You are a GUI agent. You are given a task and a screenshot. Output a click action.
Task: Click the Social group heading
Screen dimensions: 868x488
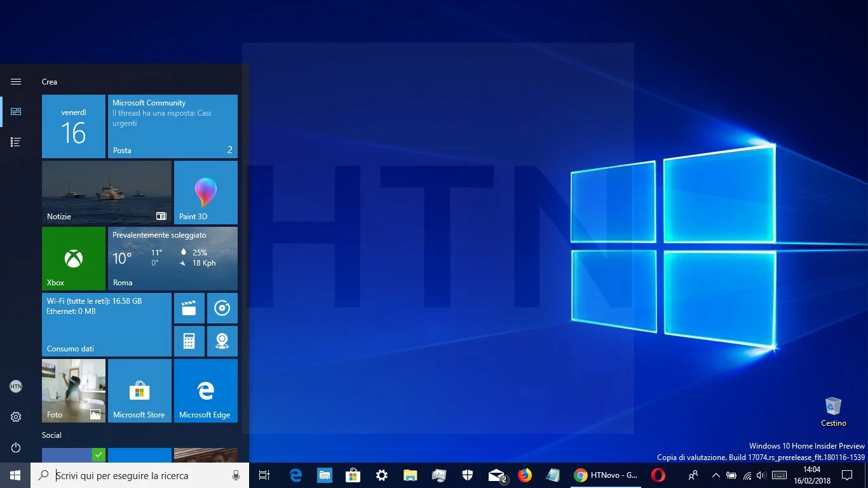tap(51, 435)
